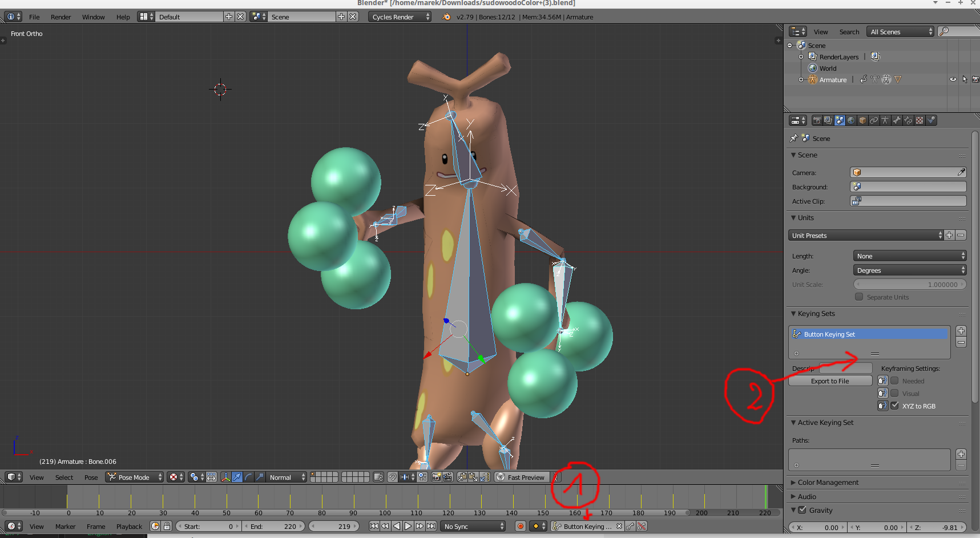Screen dimensions: 980x538
Task: Click the OpenGL render animation clapper icon
Action: coord(447,477)
